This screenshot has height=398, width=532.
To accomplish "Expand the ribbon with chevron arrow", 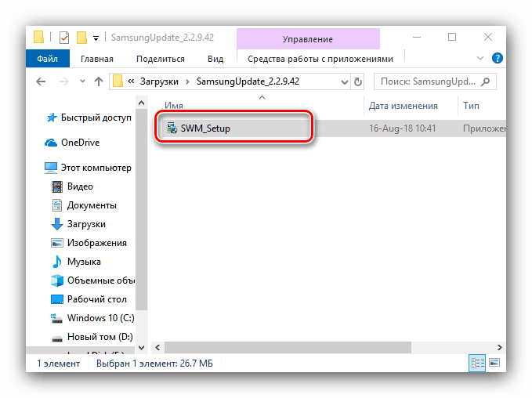I will coord(480,58).
